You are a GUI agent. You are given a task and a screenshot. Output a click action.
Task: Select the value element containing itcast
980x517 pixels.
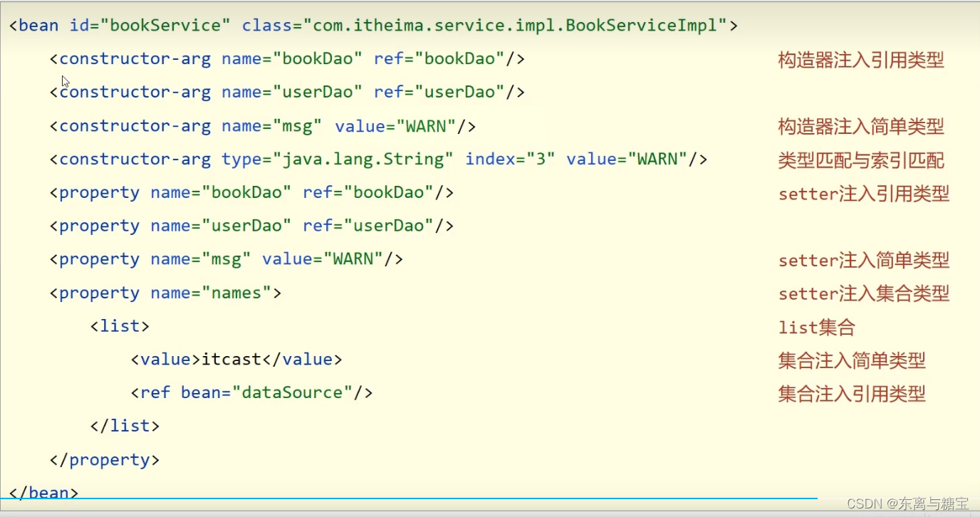coord(236,360)
